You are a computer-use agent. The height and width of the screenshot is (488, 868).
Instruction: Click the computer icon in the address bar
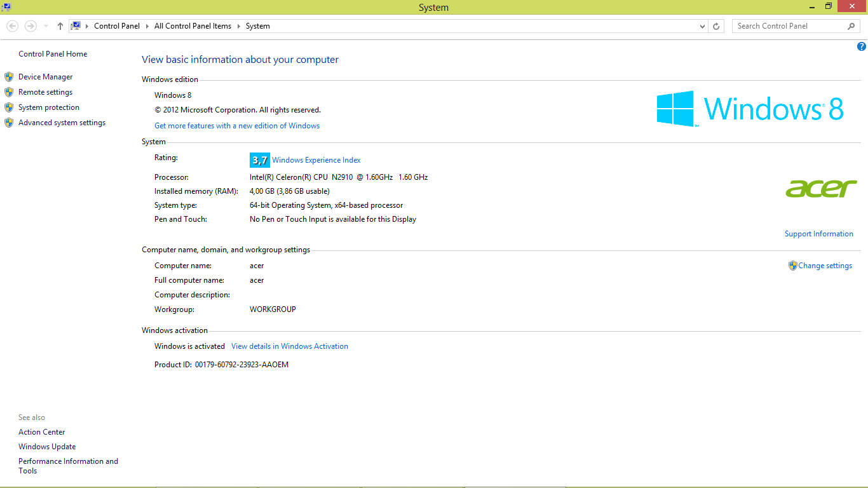(76, 26)
